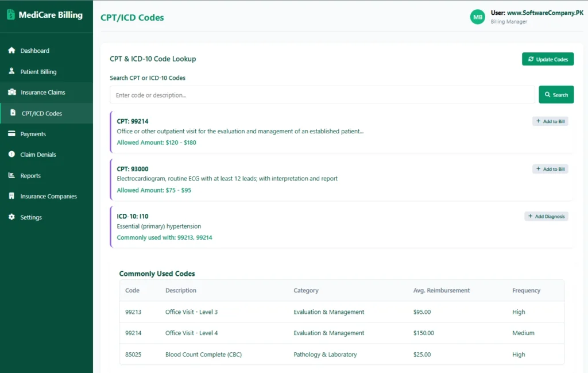The image size is (588, 373).
Task: Click the Payments credit card icon
Action: [x=11, y=134]
